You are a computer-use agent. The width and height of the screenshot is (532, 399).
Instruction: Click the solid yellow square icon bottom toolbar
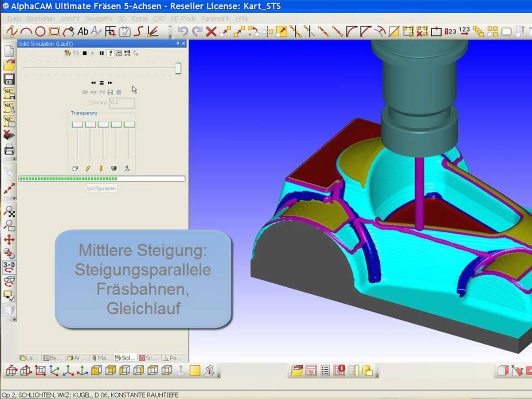click(x=195, y=371)
